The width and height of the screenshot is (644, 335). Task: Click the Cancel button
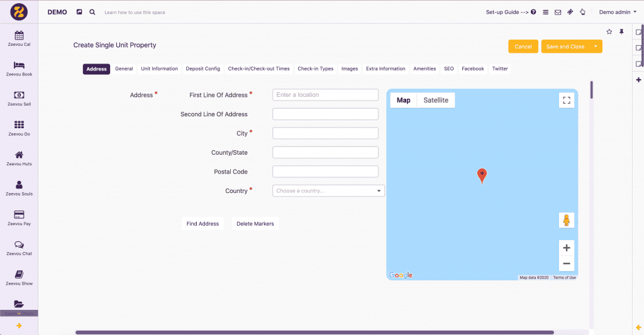click(x=523, y=47)
